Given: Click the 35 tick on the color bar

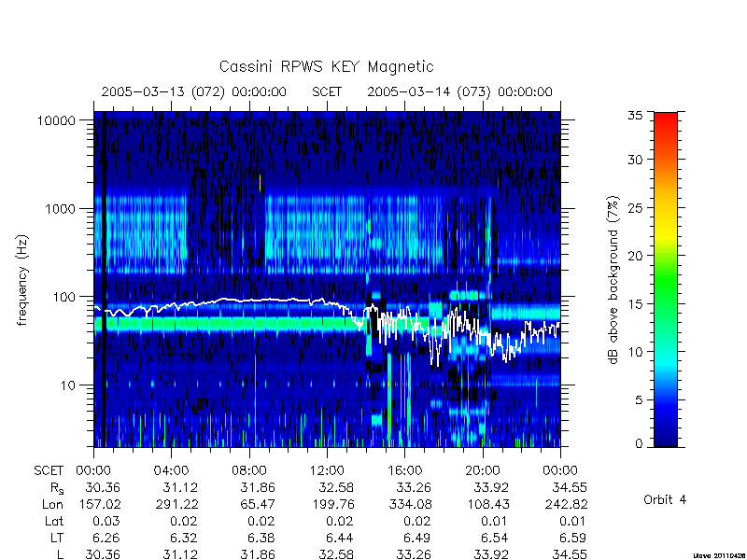Looking at the screenshot, I should click(635, 115).
